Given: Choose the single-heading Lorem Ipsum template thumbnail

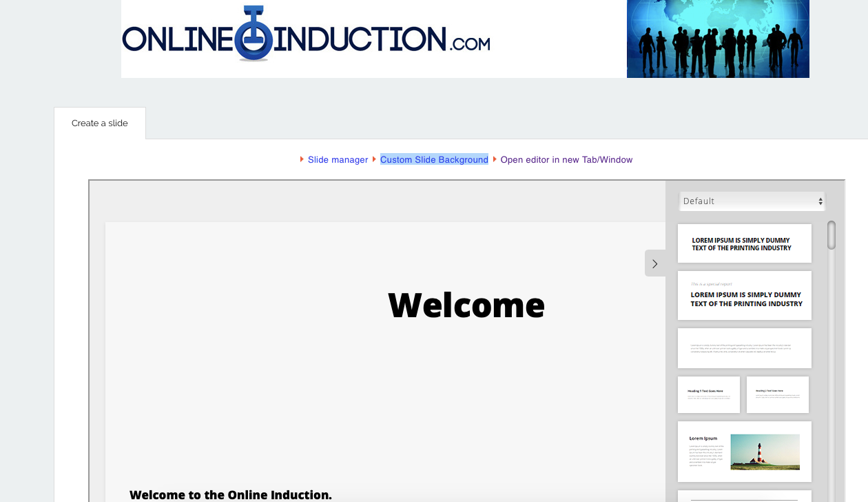Looking at the screenshot, I should coord(745,243).
